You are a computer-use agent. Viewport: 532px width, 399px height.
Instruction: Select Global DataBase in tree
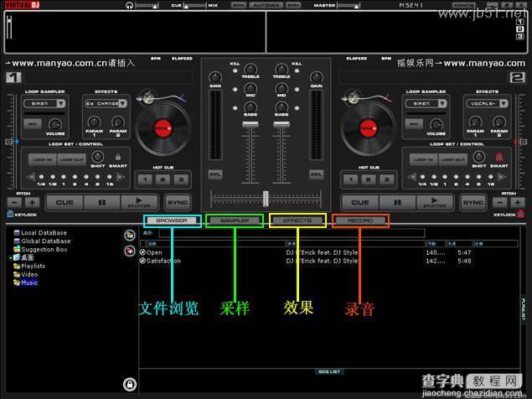[x=46, y=241]
